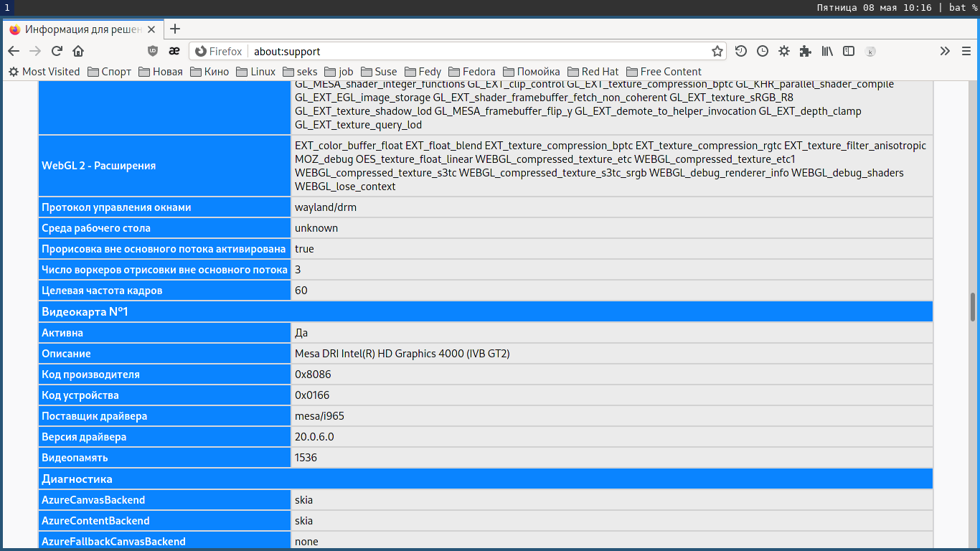The height and width of the screenshot is (551, 980).
Task: Open the Firefox hamburger menu
Action: pos(966,51)
